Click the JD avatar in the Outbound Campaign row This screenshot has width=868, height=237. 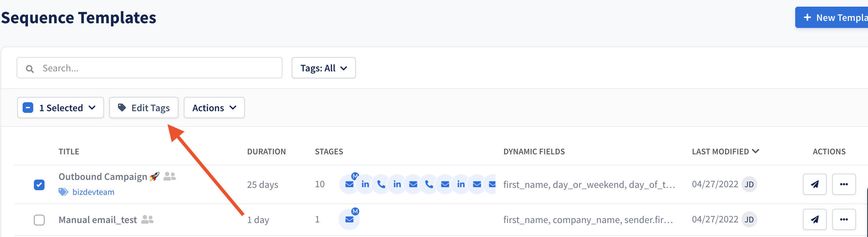click(749, 184)
